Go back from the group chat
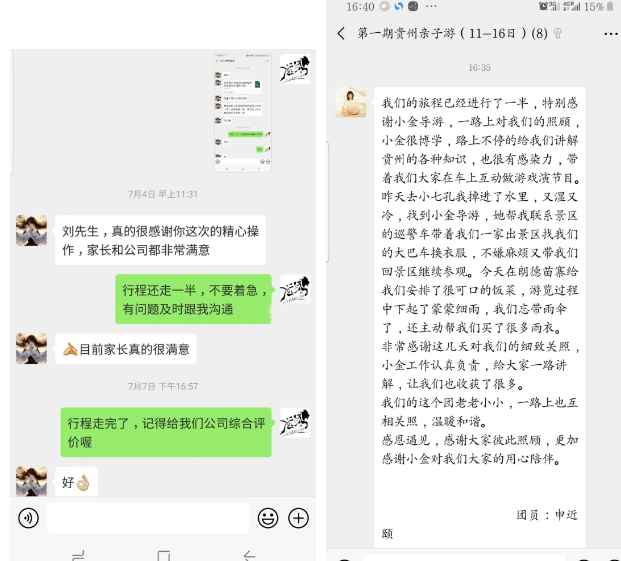Screen dimensions: 621x561 tap(341, 33)
